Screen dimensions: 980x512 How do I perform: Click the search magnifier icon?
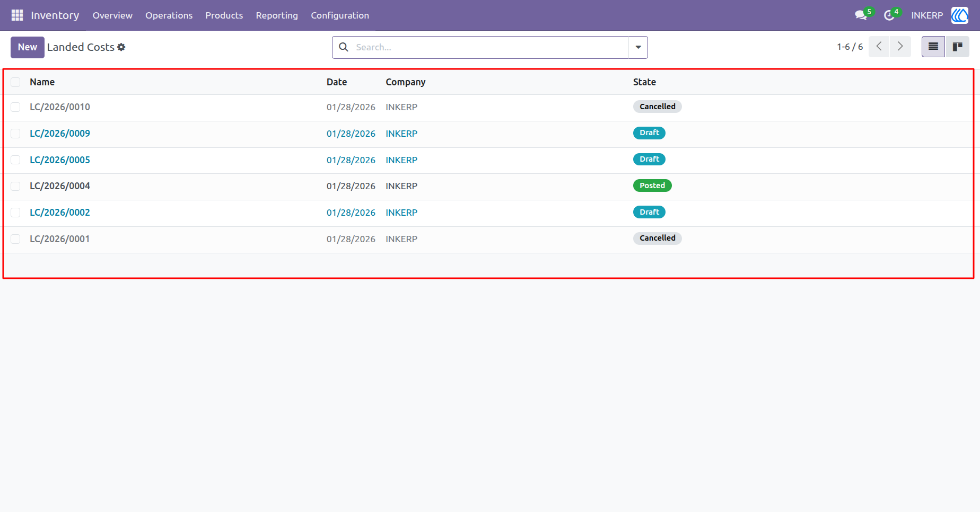click(x=344, y=47)
